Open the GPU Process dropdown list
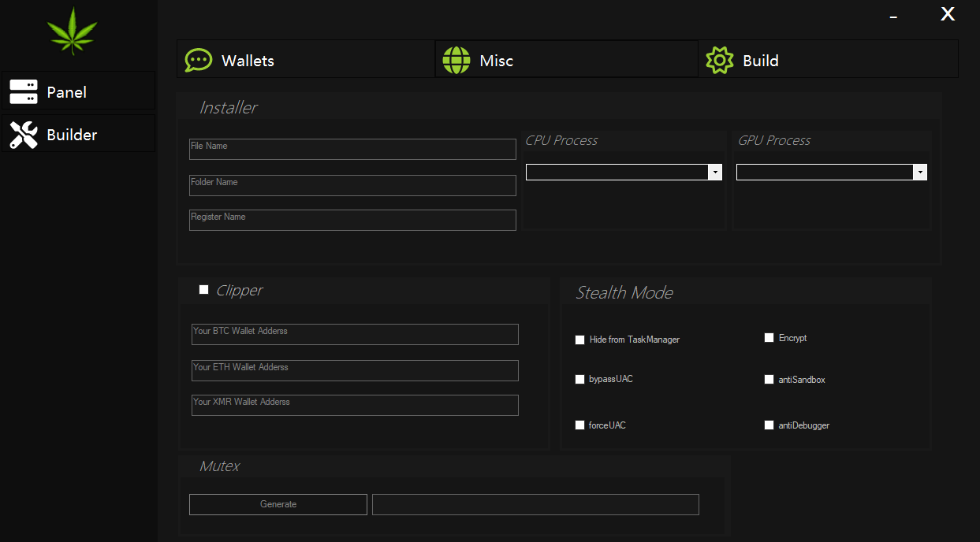The height and width of the screenshot is (542, 980). click(x=919, y=172)
